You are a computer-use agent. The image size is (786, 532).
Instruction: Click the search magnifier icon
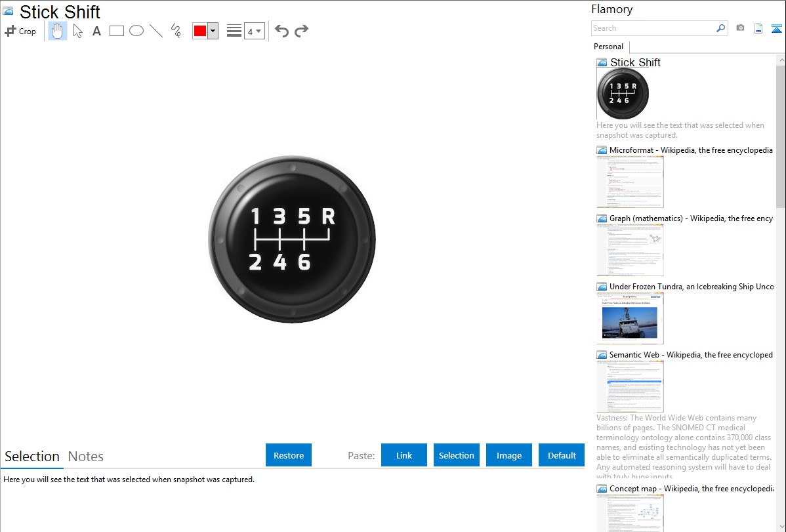(721, 28)
